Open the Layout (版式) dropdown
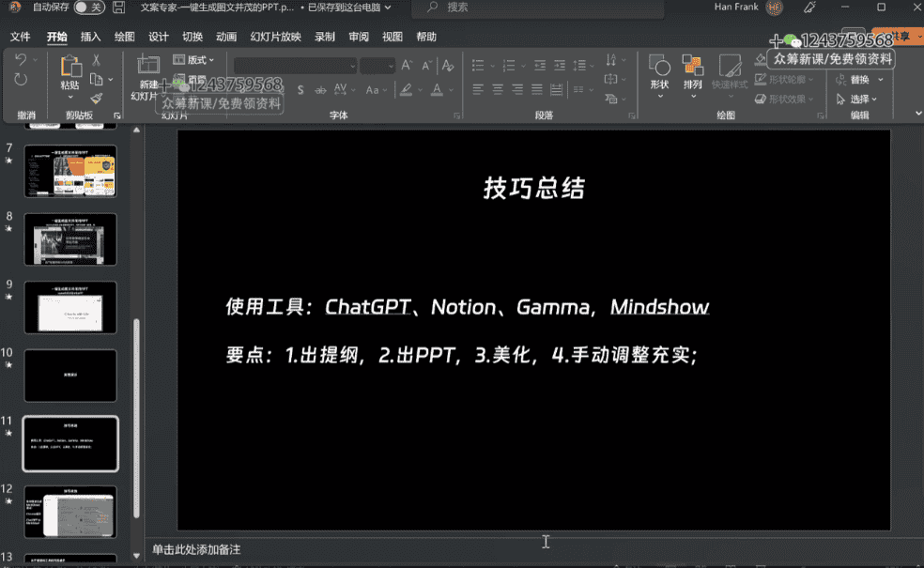 [194, 60]
